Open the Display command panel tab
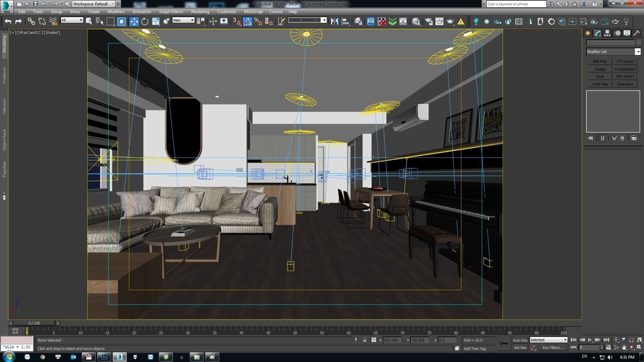Image resolution: width=644 pixels, height=362 pixels. pos(627,33)
